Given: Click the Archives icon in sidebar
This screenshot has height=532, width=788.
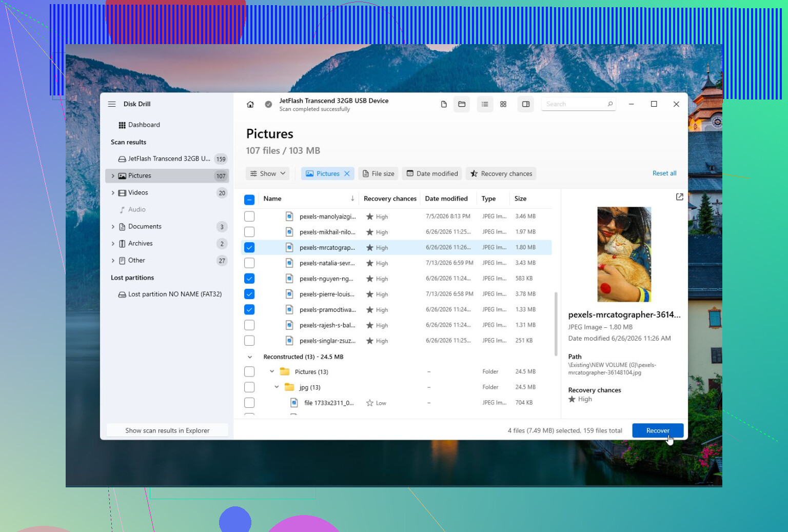Looking at the screenshot, I should coord(122,244).
